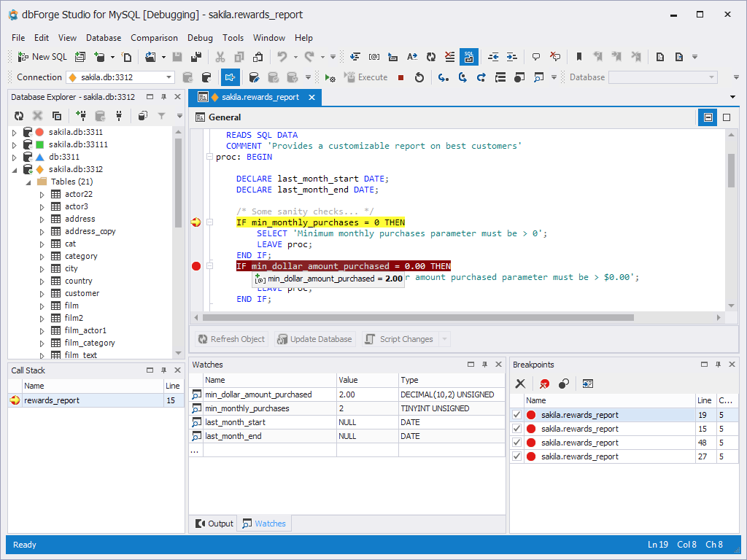Image resolution: width=747 pixels, height=560 pixels.
Task: Refresh the Database Explorer
Action: (18, 115)
